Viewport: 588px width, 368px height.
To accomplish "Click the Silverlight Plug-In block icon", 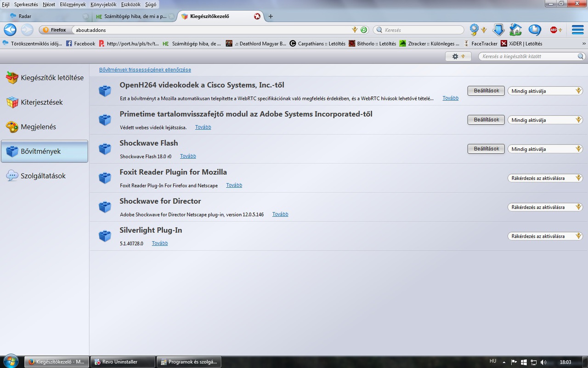I will [x=105, y=236].
